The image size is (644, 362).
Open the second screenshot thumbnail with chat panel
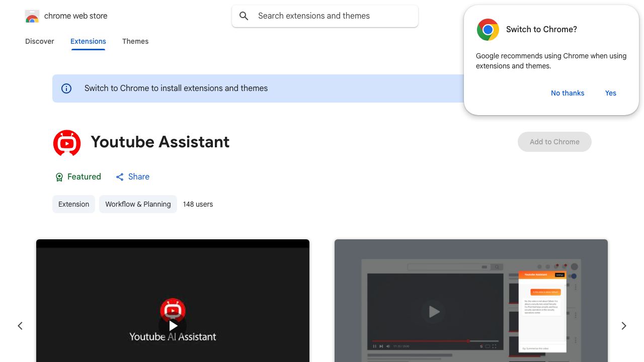click(x=471, y=301)
